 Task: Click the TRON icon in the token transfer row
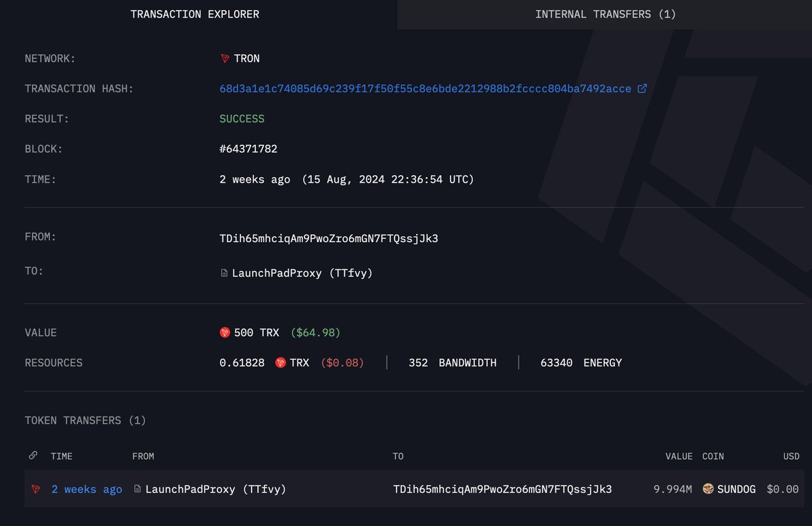[36, 489]
